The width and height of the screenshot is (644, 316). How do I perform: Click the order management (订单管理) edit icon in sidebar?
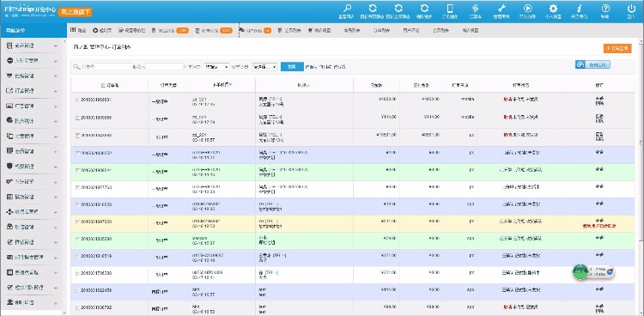coord(9,91)
